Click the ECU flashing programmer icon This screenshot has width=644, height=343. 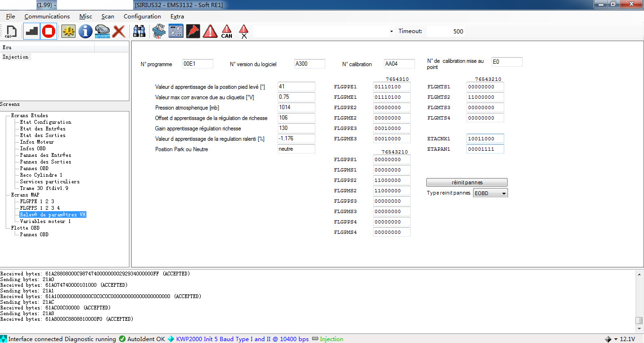click(159, 31)
